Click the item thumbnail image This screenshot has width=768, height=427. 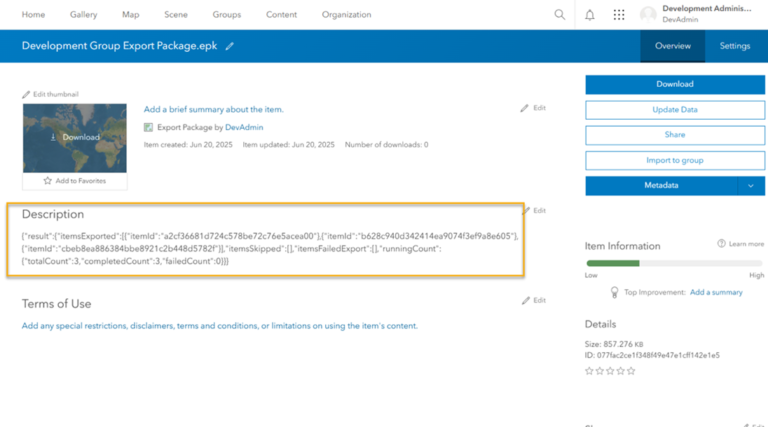(75, 137)
